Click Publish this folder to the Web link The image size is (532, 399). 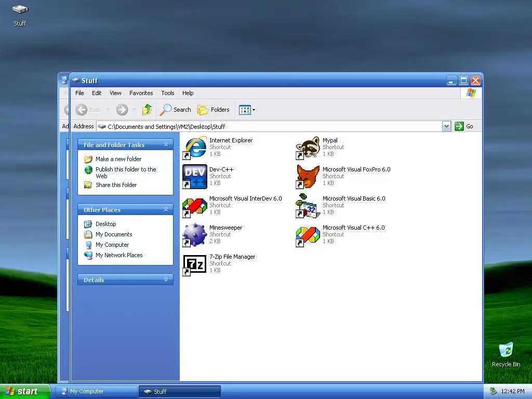pos(126,172)
